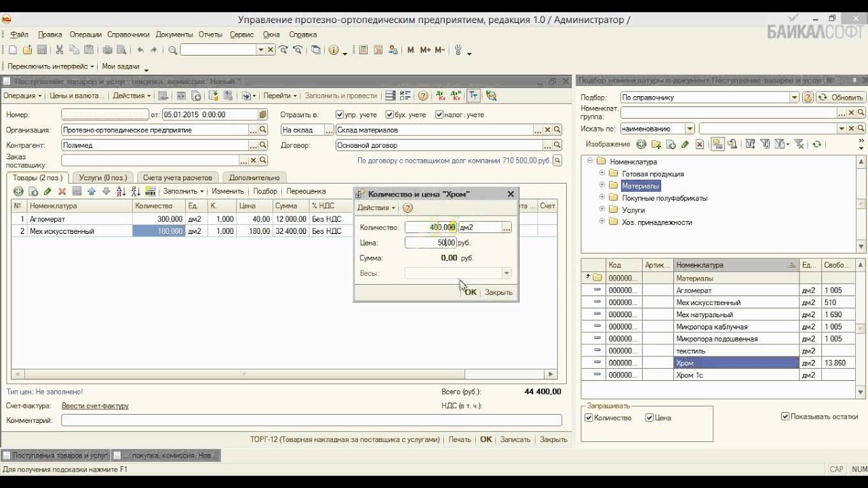Open the Заполнить dropdown in Товары toolbar

[183, 192]
